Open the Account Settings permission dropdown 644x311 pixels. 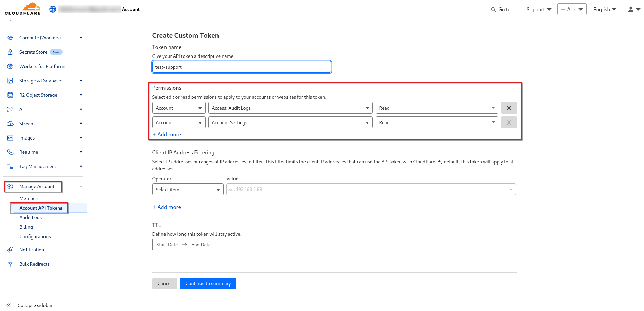click(x=290, y=122)
